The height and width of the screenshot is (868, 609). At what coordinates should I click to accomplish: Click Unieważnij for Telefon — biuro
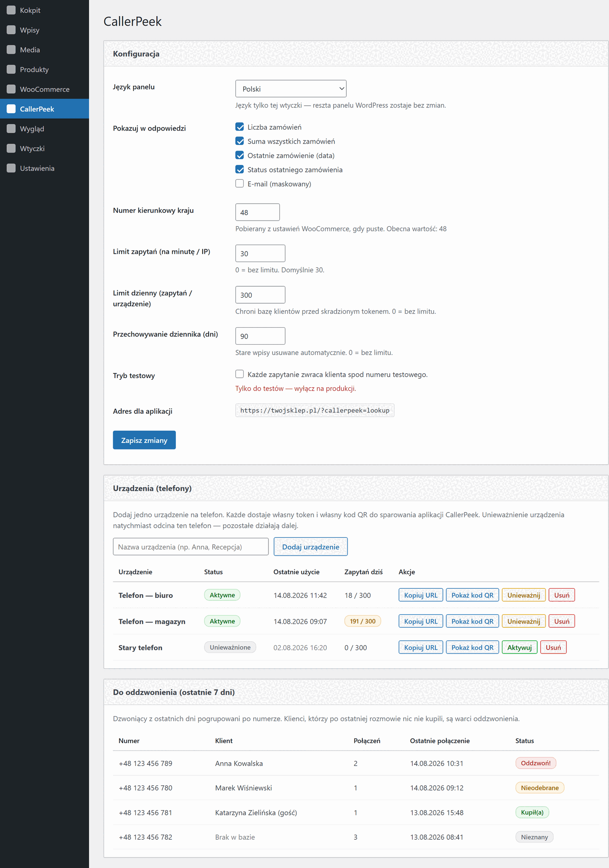(x=524, y=595)
